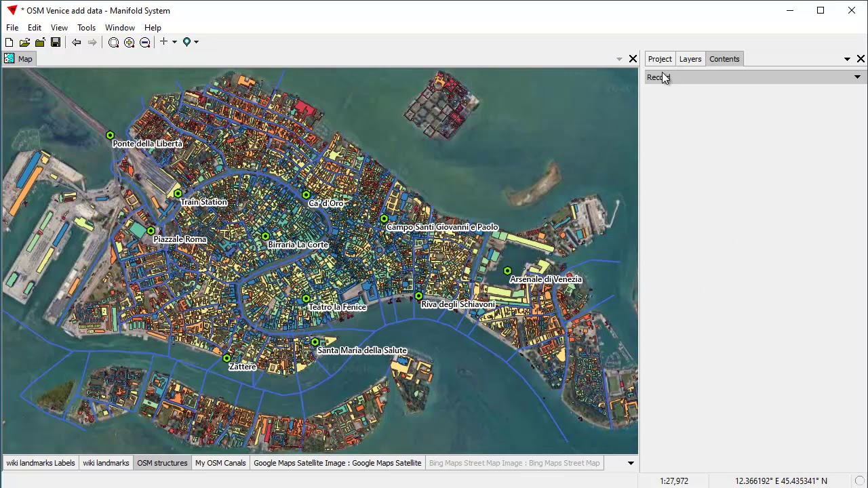
Task: Click the Ponte della Libertà landmark point
Action: pyautogui.click(x=111, y=136)
